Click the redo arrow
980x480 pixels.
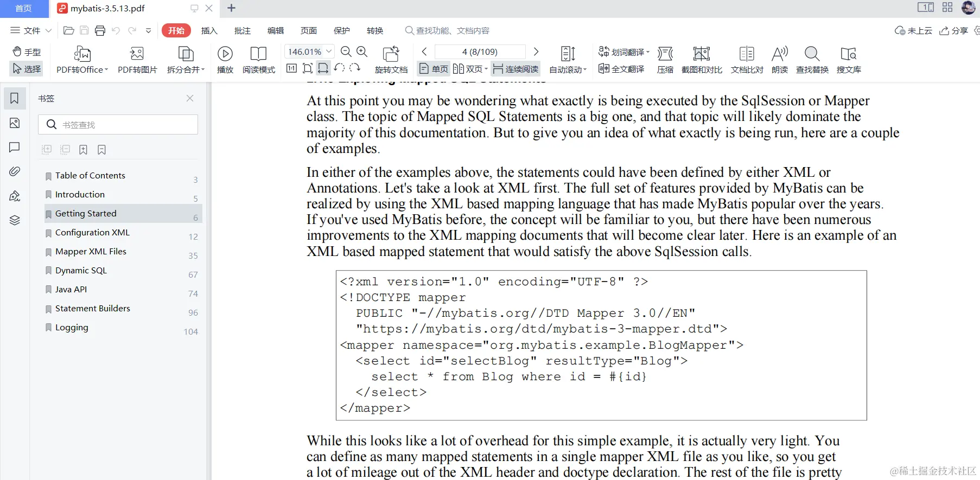pyautogui.click(x=132, y=30)
